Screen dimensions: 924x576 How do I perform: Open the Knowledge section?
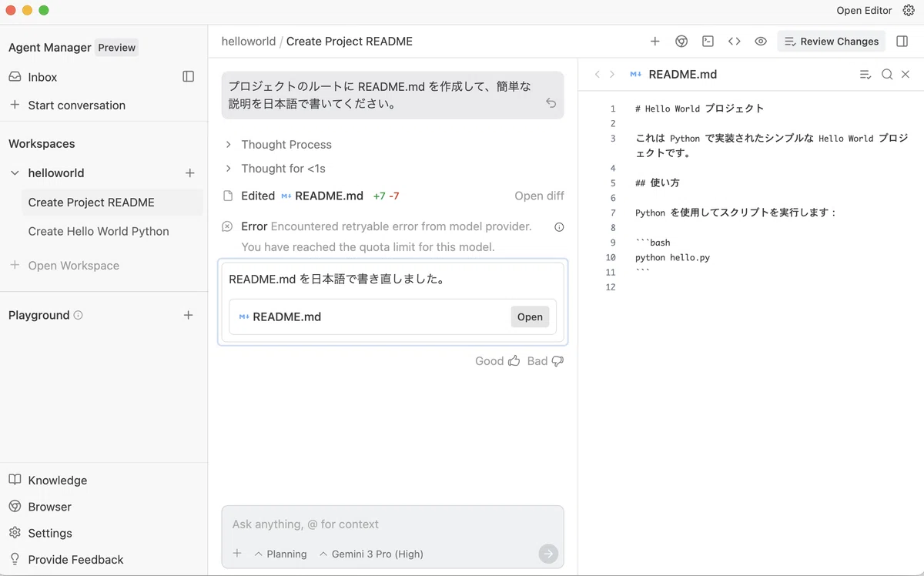click(57, 480)
